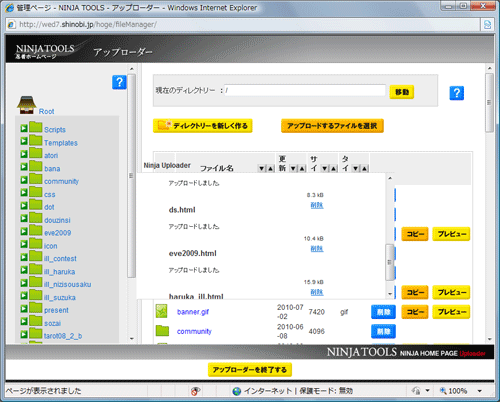This screenshot has height=402, width=500.
Task: Open the Root link in the tree
Action: tap(46, 111)
